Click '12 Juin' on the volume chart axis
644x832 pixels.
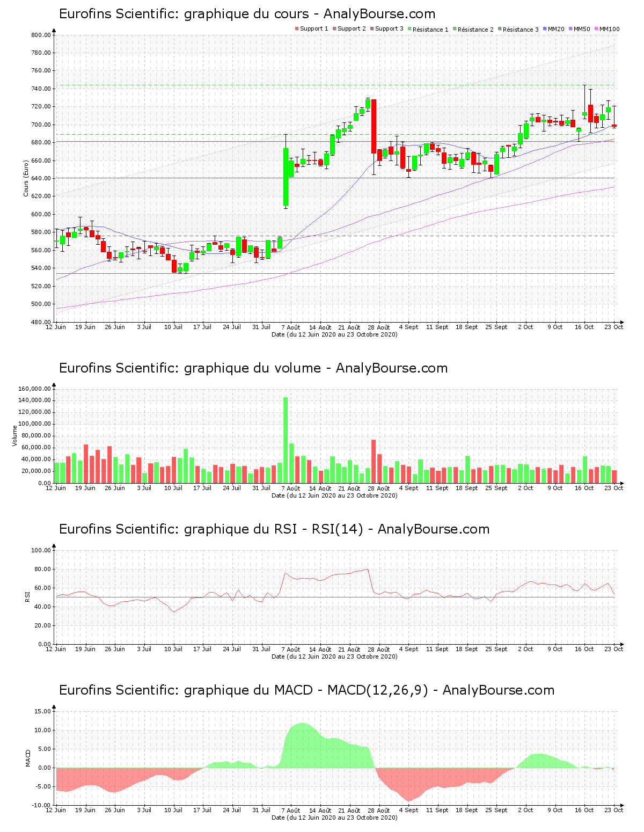tap(56, 488)
